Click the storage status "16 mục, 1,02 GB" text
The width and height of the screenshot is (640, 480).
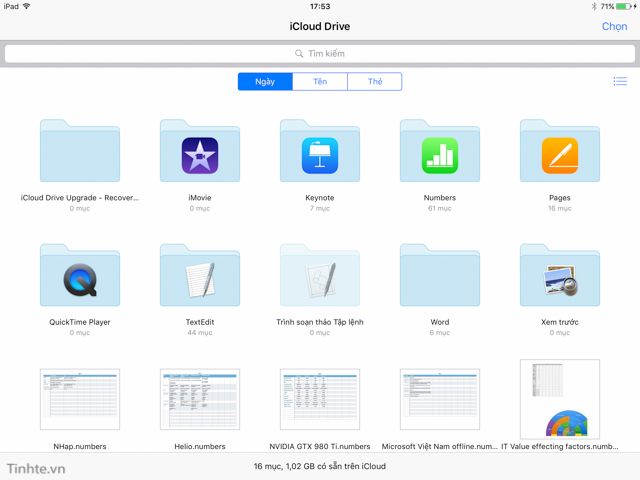point(320,466)
